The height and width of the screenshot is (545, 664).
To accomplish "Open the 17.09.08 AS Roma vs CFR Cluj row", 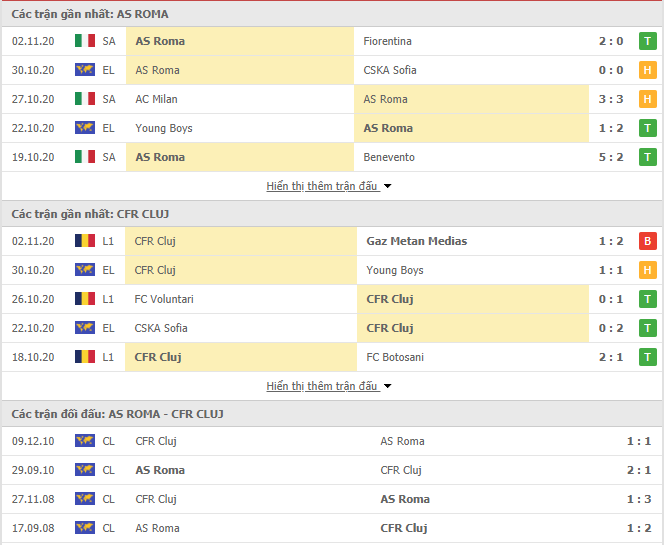I will tap(332, 528).
